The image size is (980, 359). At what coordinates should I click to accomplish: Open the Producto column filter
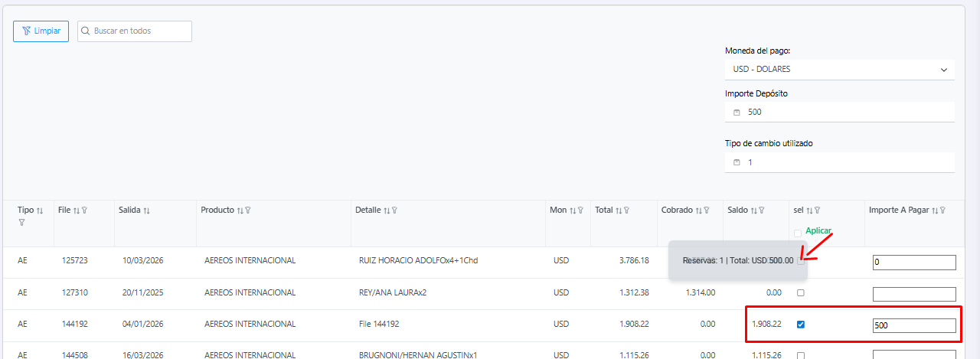[248, 211]
